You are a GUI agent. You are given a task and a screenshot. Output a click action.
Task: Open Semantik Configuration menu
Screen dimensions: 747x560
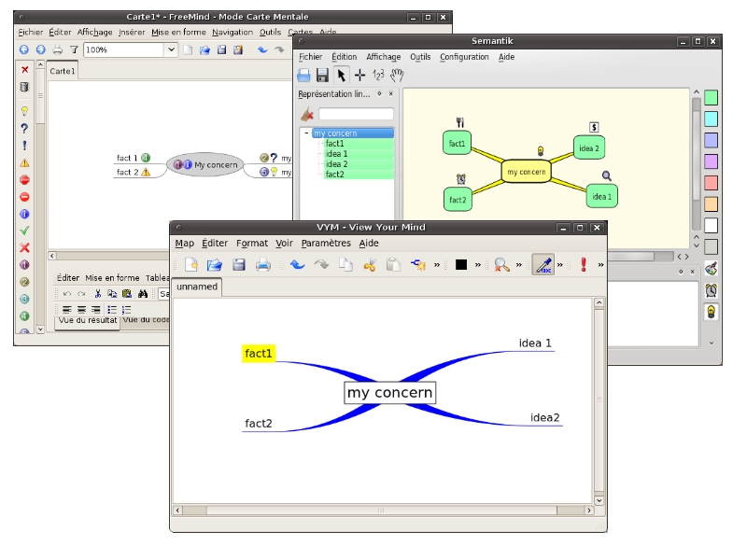(464, 57)
